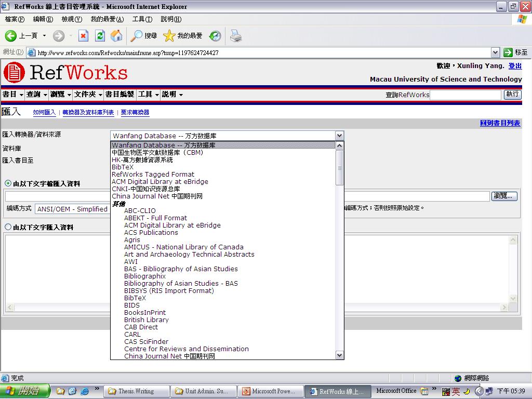Open the 說明 RefWorks menu dropdown
The width and height of the screenshot is (532, 399).
click(x=172, y=95)
